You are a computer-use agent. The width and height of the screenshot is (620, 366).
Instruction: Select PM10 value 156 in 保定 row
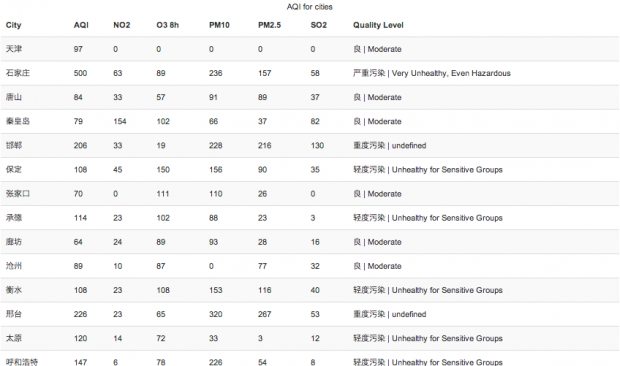(215, 170)
